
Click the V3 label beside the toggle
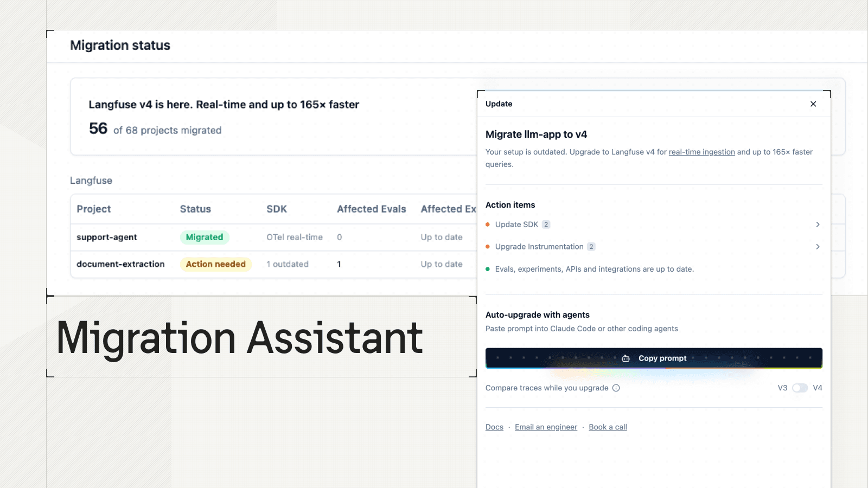pos(782,388)
